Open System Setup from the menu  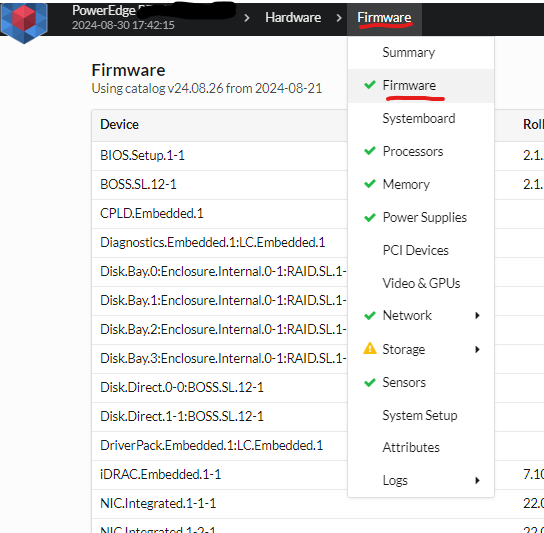(421, 415)
